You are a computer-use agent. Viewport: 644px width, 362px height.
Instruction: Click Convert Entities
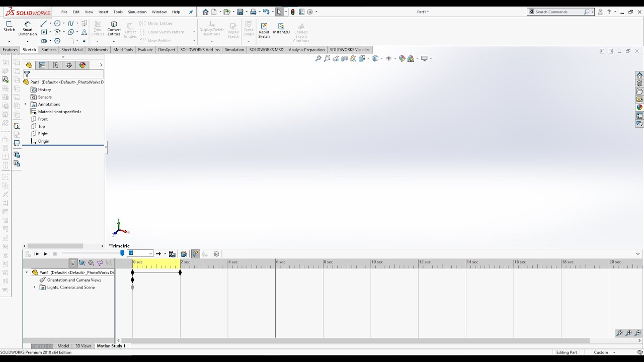(x=114, y=28)
